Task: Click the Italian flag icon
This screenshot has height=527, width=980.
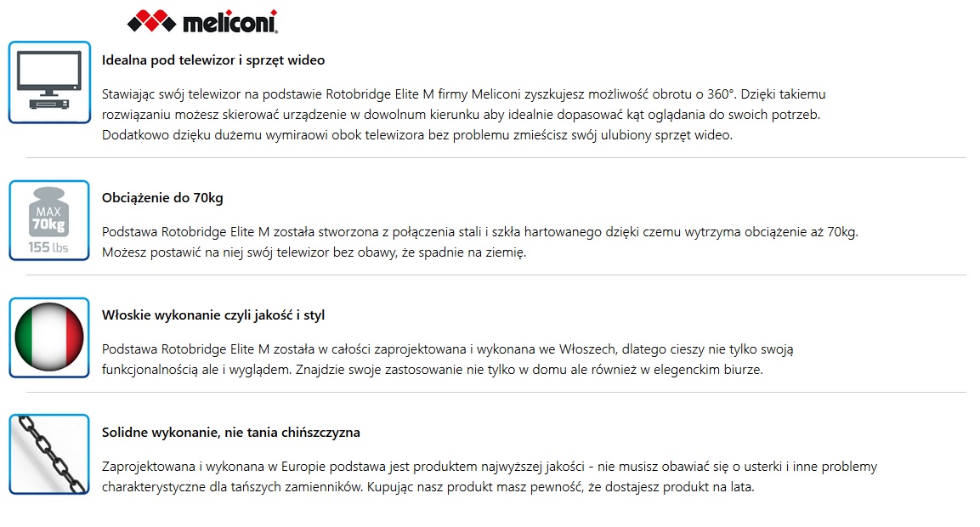Action: [49, 337]
